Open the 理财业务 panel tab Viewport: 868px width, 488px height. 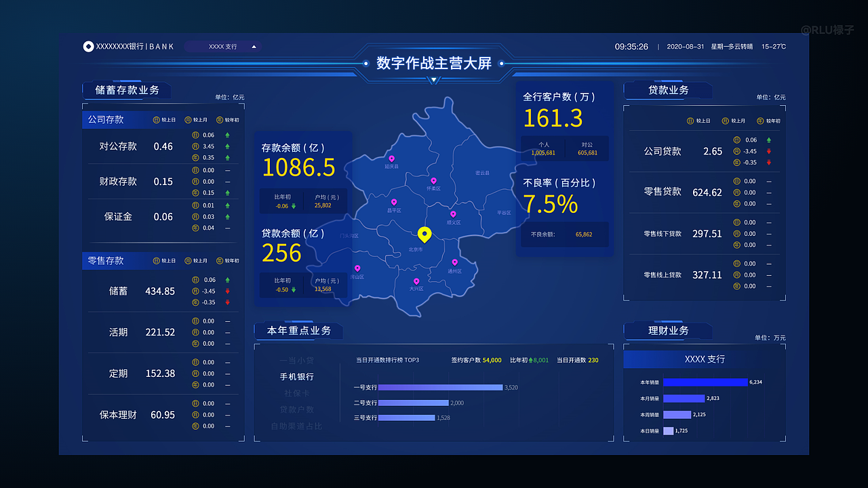point(668,331)
